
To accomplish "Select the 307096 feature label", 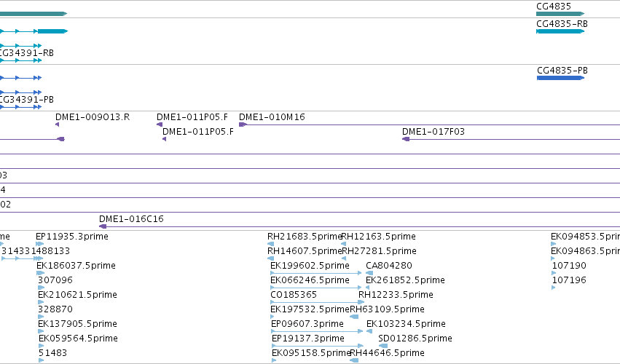I will tap(55, 280).
